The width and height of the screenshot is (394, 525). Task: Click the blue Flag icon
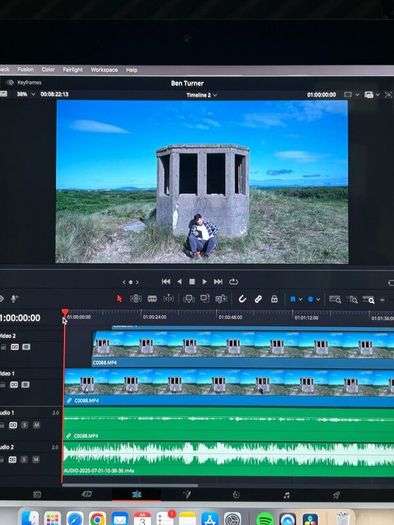pyautogui.click(x=293, y=299)
